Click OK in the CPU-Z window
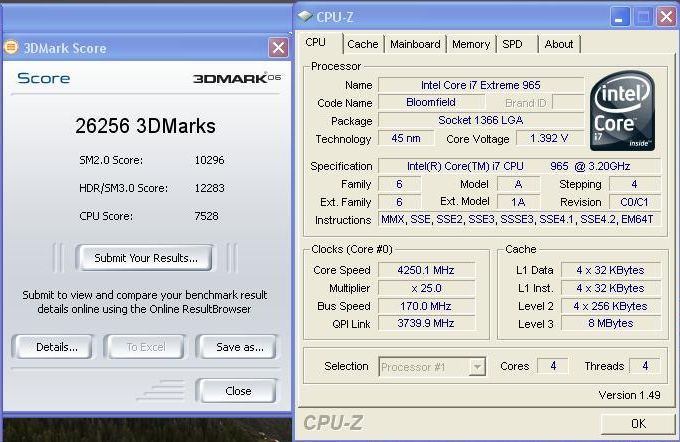This screenshot has width=680, height=442. (638, 423)
